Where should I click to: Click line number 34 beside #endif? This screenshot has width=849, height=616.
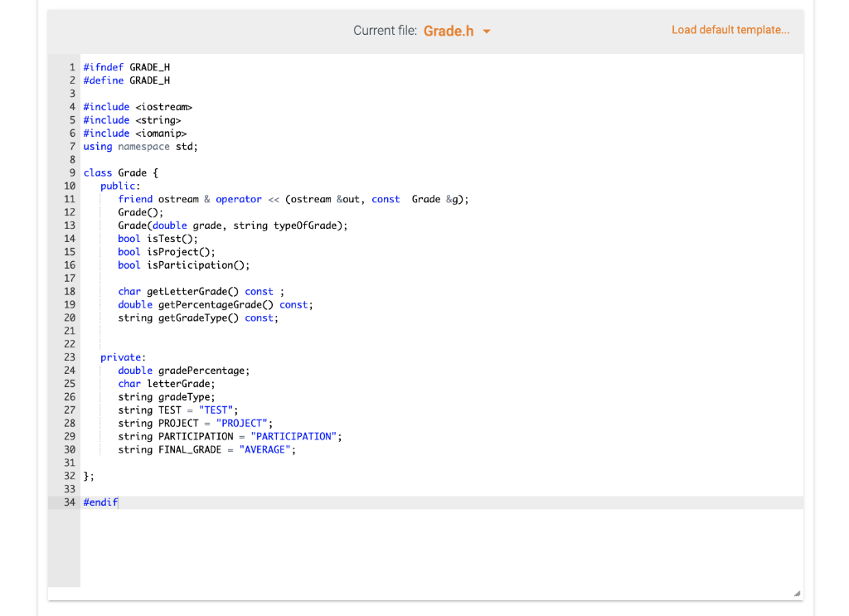coord(70,502)
